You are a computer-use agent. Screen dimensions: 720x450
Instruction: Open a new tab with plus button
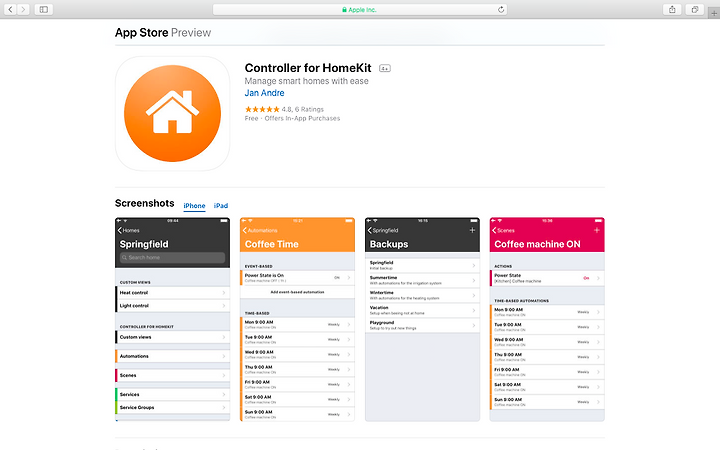pos(714,13)
